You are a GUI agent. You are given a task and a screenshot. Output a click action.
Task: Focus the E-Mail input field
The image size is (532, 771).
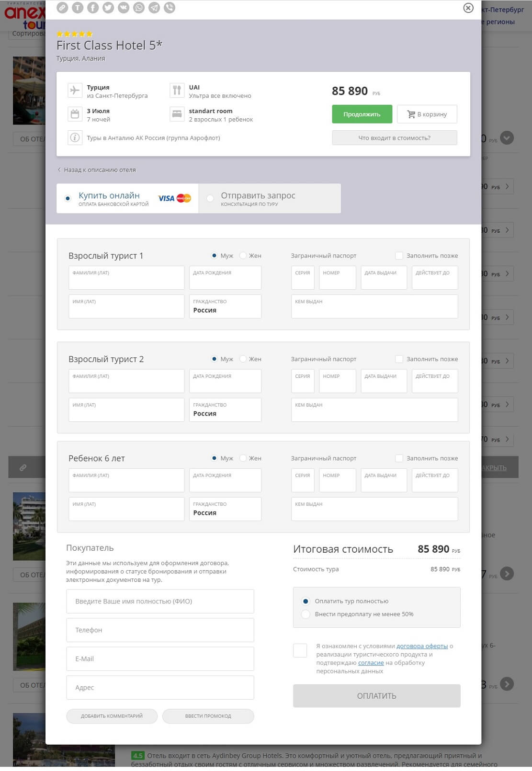click(x=160, y=659)
